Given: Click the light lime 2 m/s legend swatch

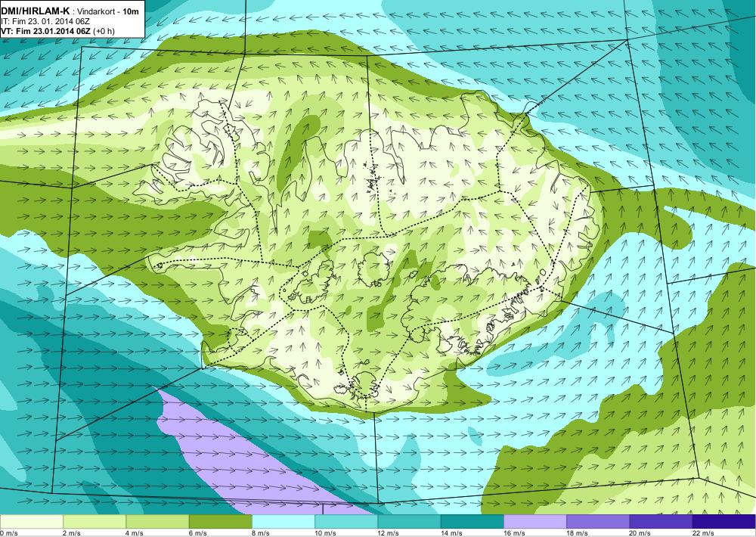Looking at the screenshot, I should point(94,522).
